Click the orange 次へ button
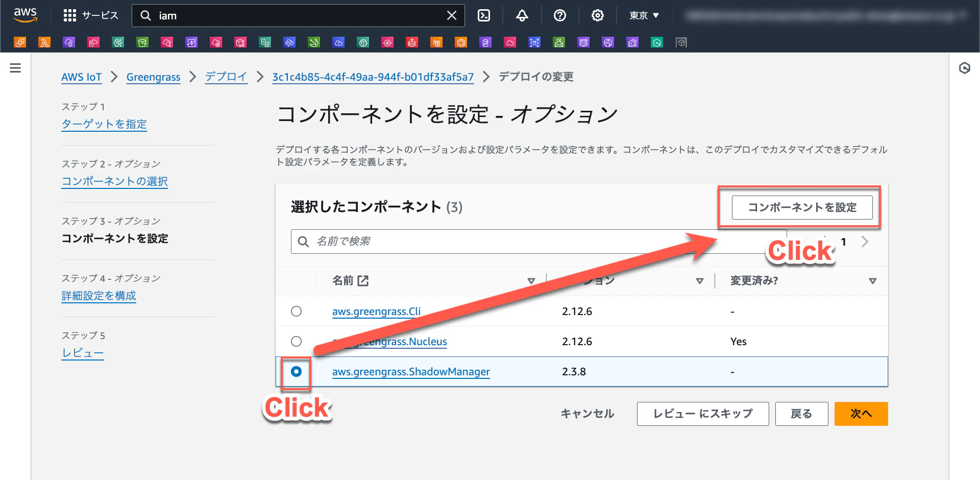The width and height of the screenshot is (980, 480). pos(861,414)
